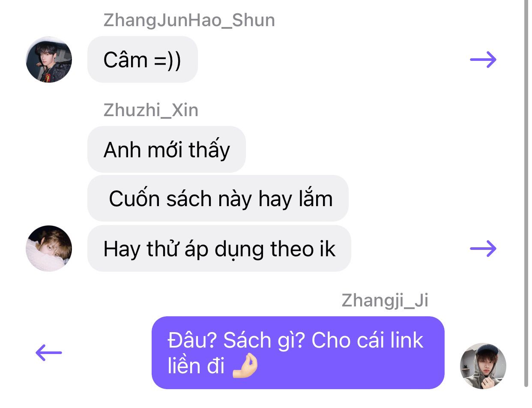Open Zhangji_Ji's avatar with cap
Viewport: 532px width, 408px height.
(x=483, y=366)
